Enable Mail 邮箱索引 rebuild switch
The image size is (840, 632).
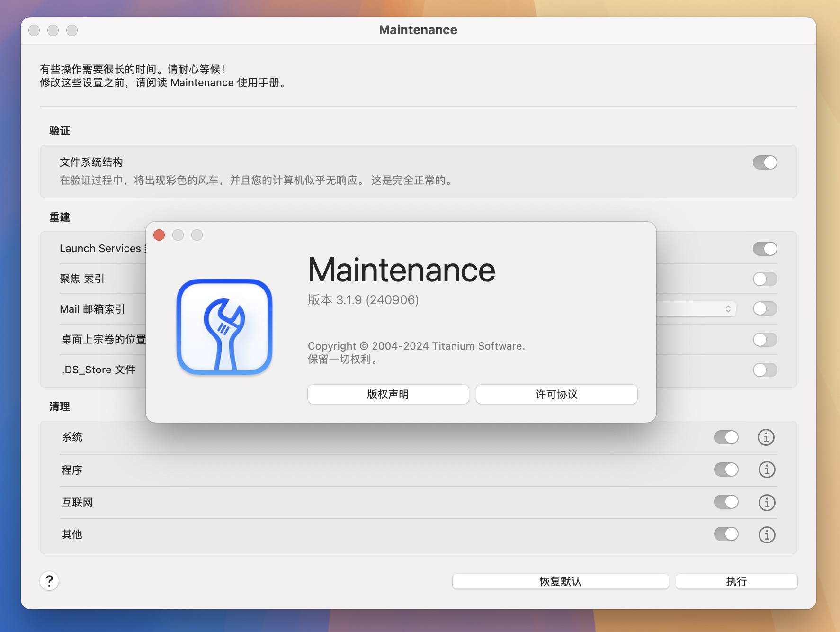(x=765, y=309)
